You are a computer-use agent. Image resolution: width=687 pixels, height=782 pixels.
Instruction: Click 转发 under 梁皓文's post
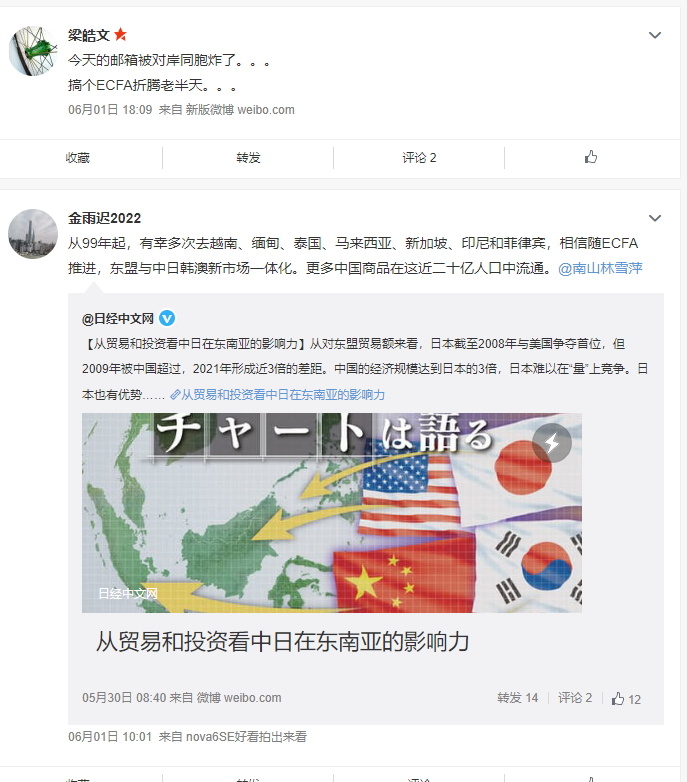pos(248,158)
